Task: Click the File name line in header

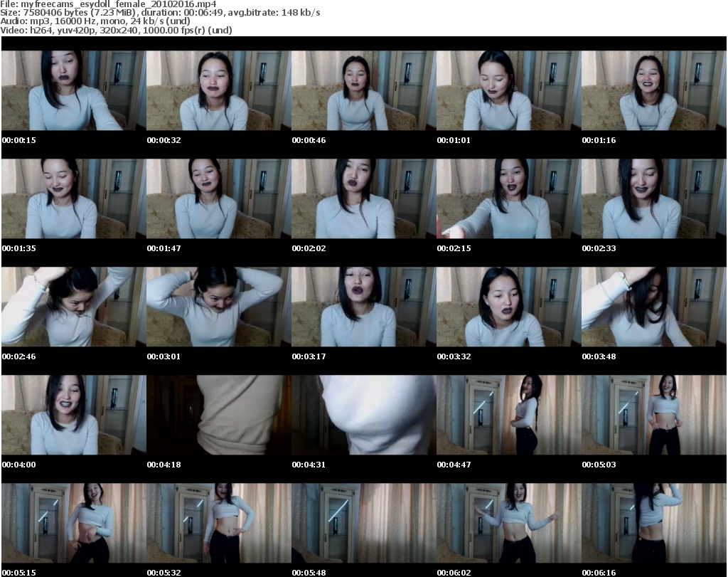Action: pyautogui.click(x=108, y=4)
